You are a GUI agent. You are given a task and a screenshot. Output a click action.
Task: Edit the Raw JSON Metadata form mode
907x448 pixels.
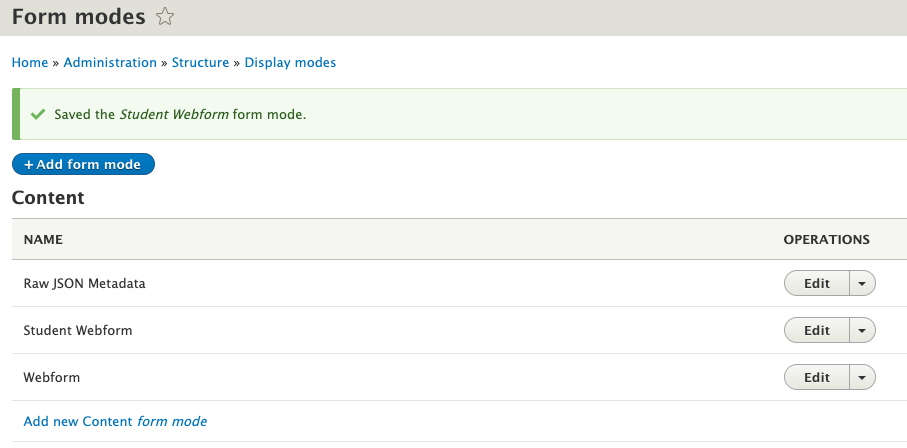click(x=816, y=283)
